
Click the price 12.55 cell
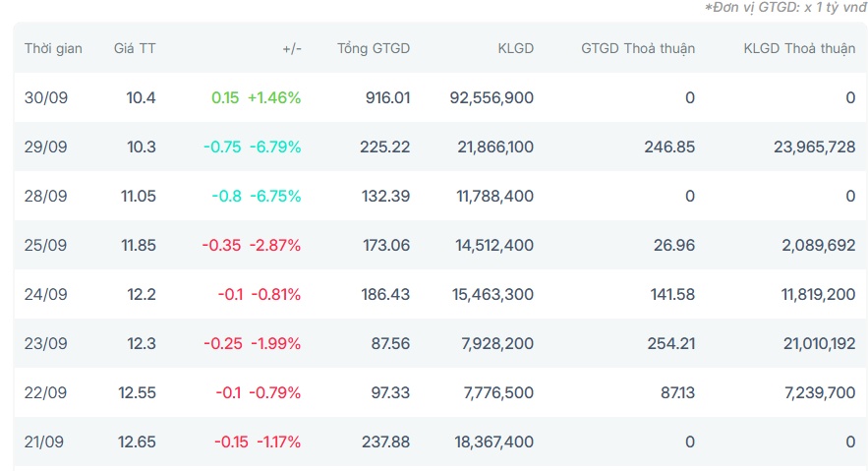pyautogui.click(x=137, y=393)
